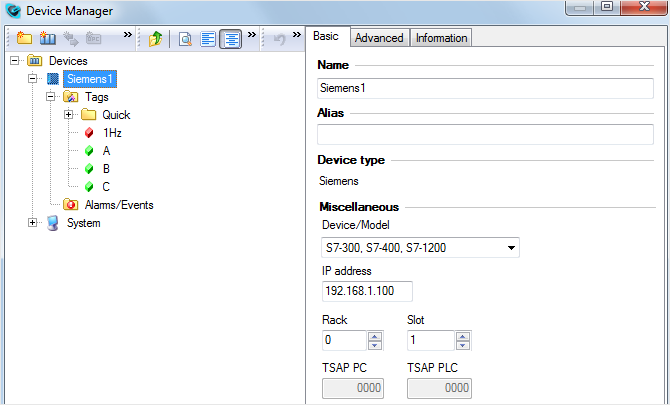The width and height of the screenshot is (670, 405).
Task: Click the TSAP PLC field
Action: [x=439, y=388]
